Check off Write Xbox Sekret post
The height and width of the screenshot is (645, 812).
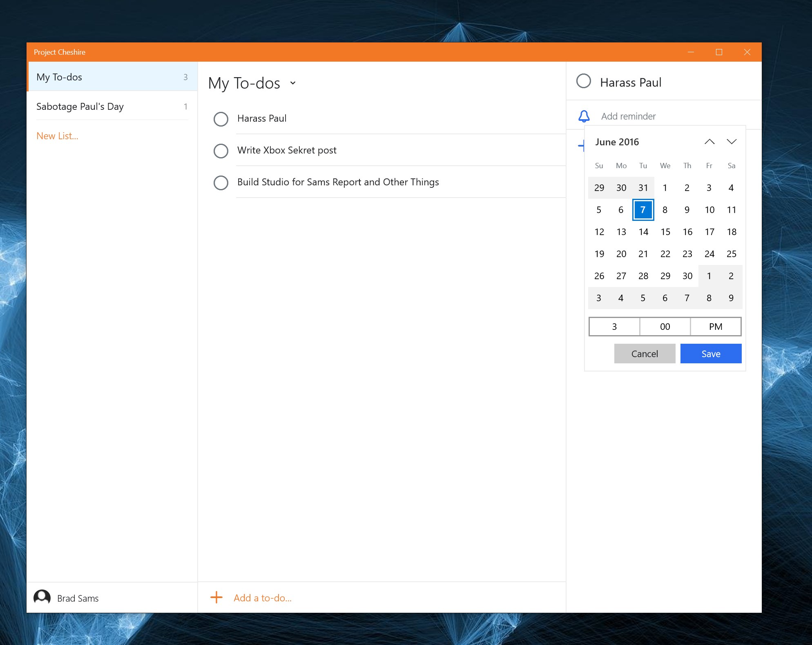tap(221, 151)
